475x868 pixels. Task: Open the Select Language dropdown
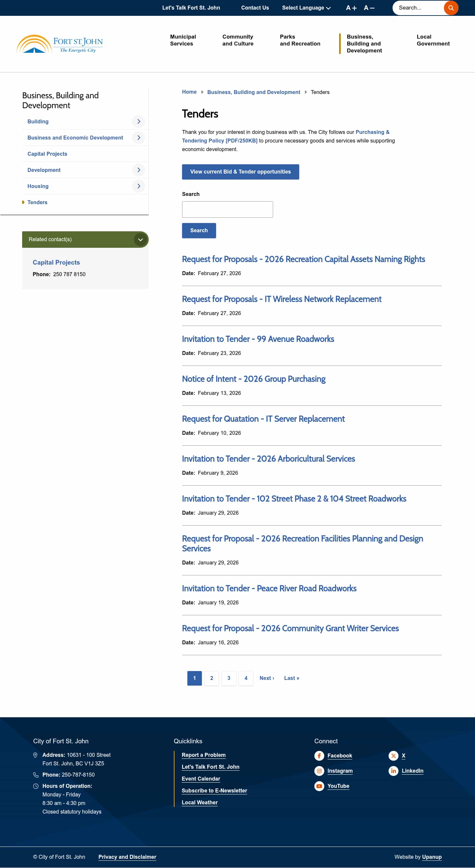tap(306, 8)
